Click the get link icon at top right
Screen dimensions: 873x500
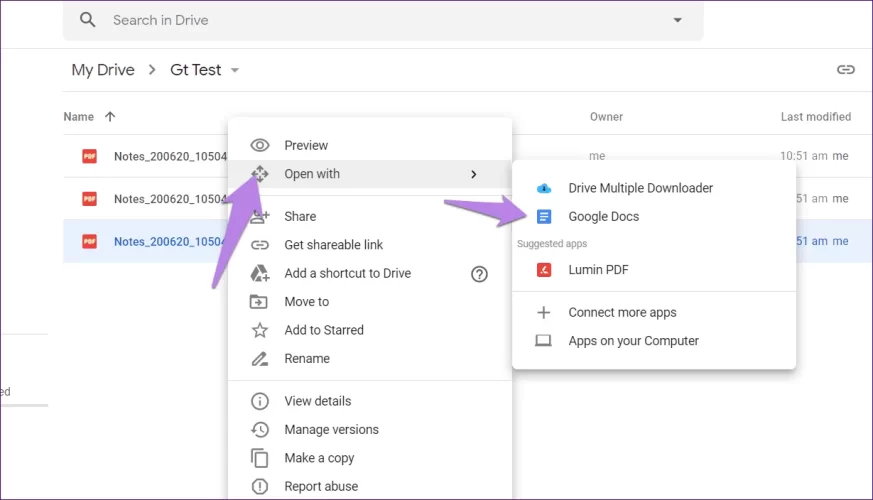[846, 70]
